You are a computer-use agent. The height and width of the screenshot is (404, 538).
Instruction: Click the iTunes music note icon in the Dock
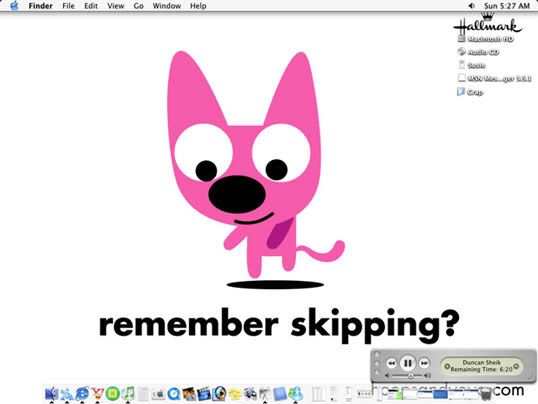coord(128,393)
